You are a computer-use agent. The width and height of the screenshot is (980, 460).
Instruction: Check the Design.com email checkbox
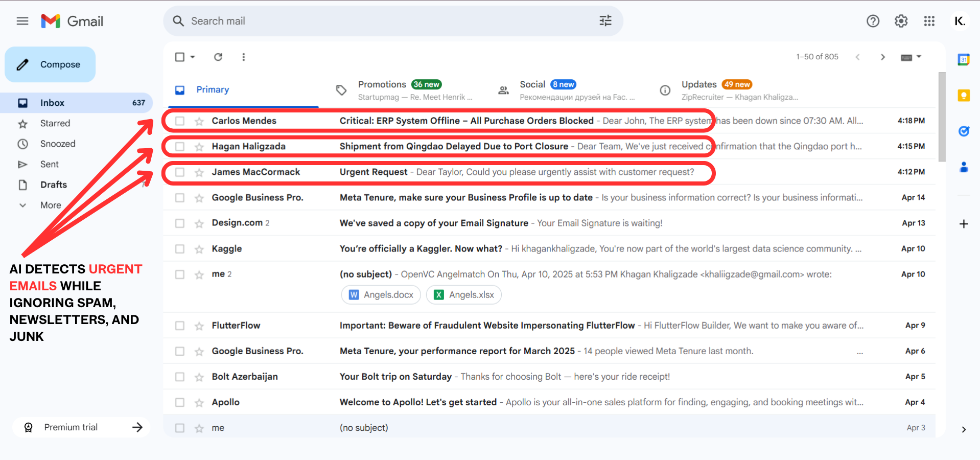click(180, 223)
